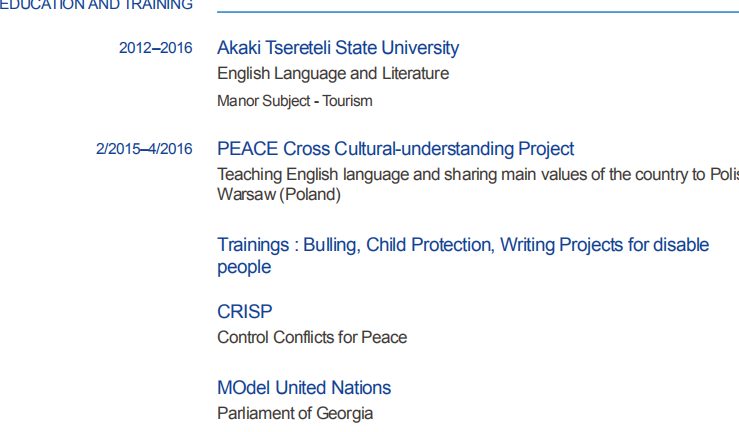Click the MOdel United Nations title
The image size is (739, 432).
pyautogui.click(x=303, y=388)
